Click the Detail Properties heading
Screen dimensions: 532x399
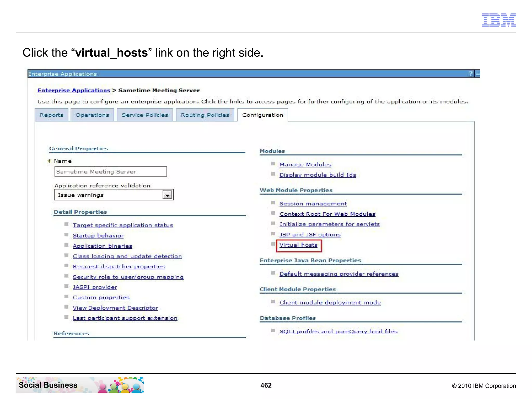(80, 212)
